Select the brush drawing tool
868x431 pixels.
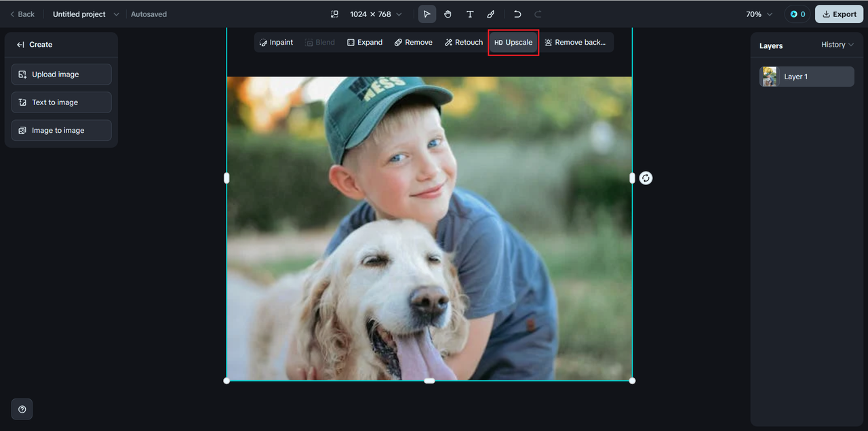coord(490,14)
